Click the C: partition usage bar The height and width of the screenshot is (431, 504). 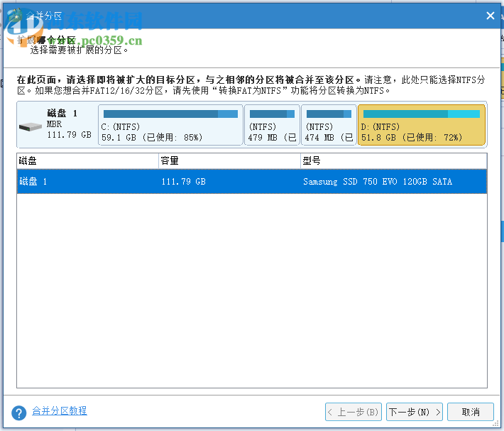(x=170, y=114)
